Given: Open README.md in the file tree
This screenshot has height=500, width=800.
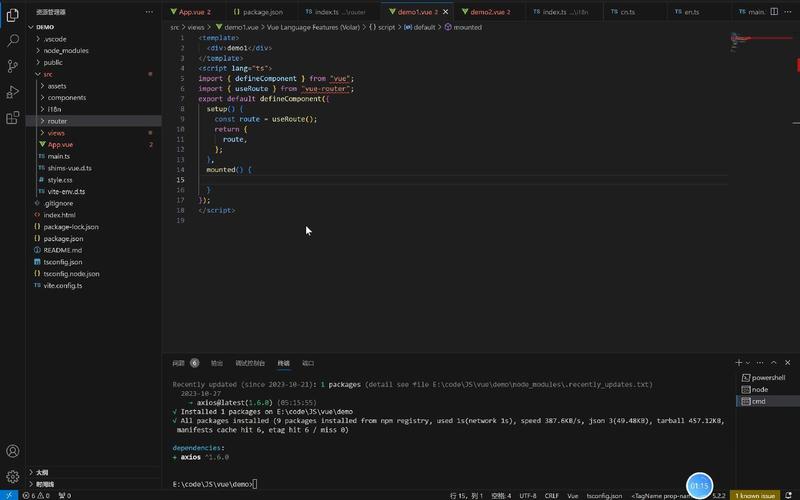Looking at the screenshot, I should (94, 250).
